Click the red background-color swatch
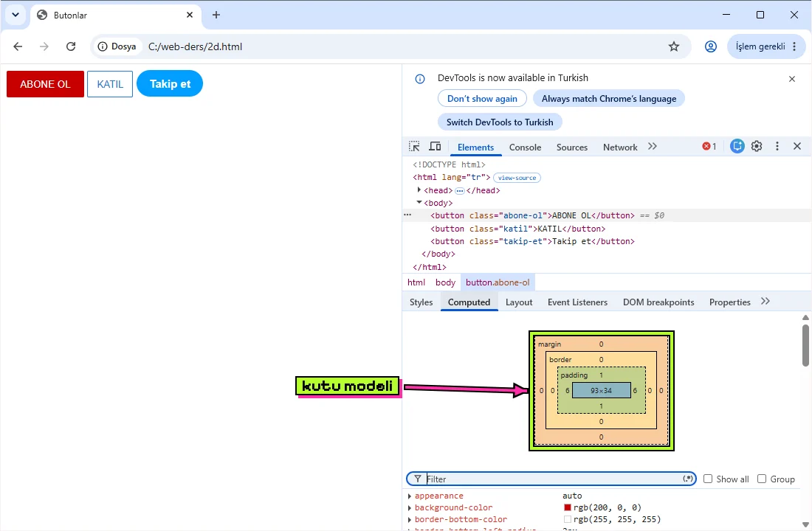 (567, 507)
